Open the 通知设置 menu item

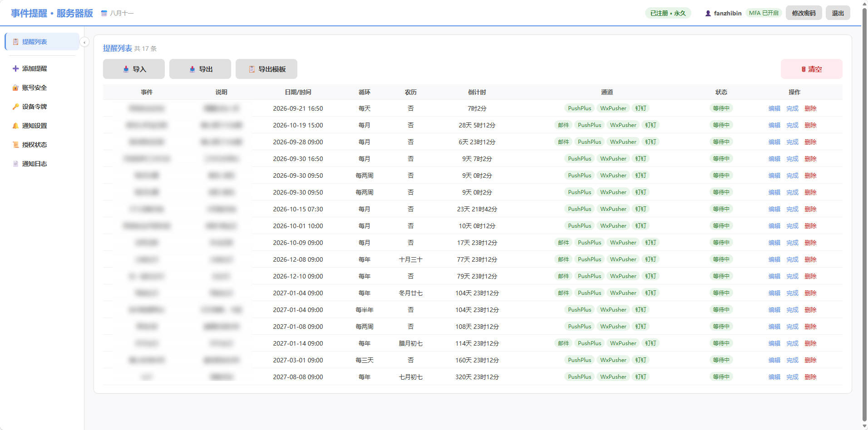coord(42,126)
